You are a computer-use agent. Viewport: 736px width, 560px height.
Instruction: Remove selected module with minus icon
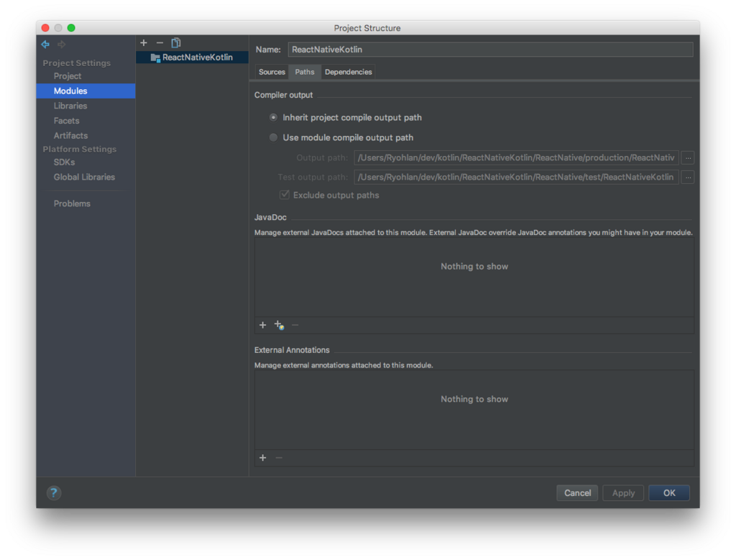coord(160,42)
